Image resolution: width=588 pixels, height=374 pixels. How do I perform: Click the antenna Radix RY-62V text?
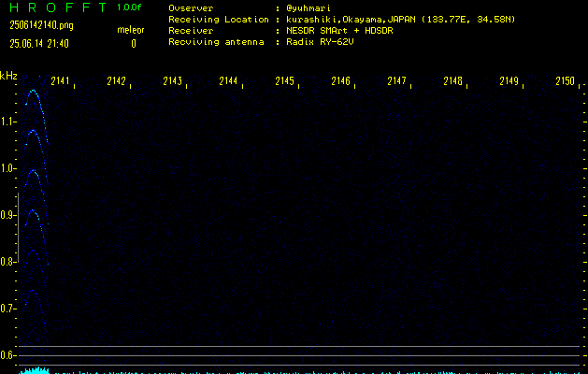(x=320, y=42)
